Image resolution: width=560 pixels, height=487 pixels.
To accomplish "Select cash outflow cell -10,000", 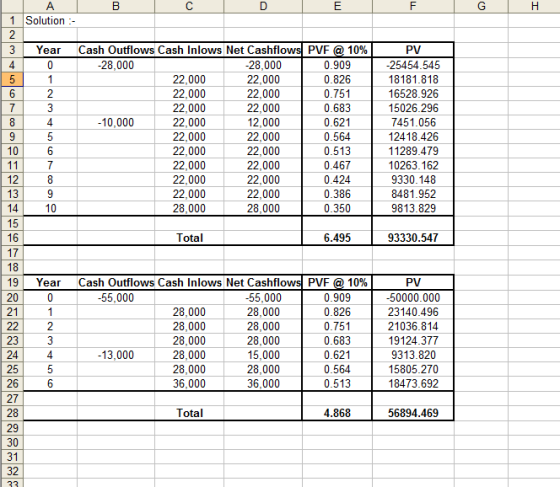I will 116,122.
